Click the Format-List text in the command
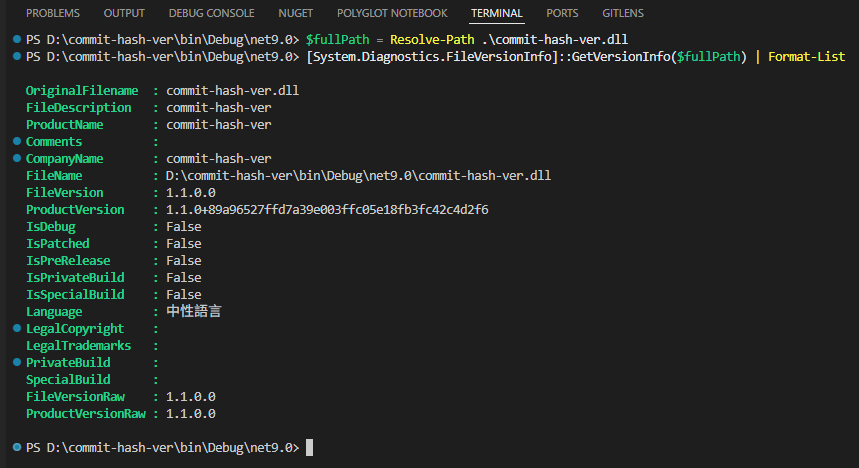The width and height of the screenshot is (859, 468). click(806, 56)
